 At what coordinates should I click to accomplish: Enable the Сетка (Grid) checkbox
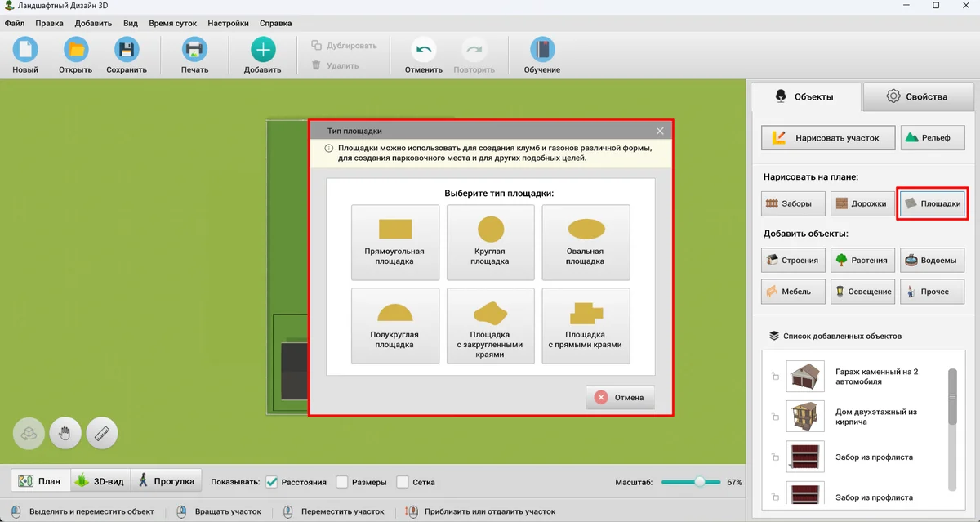403,482
